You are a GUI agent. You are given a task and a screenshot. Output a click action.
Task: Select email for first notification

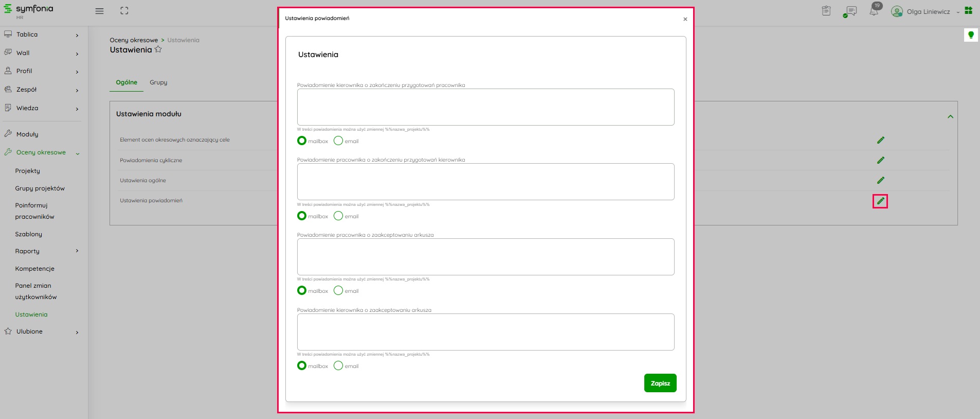tap(338, 141)
